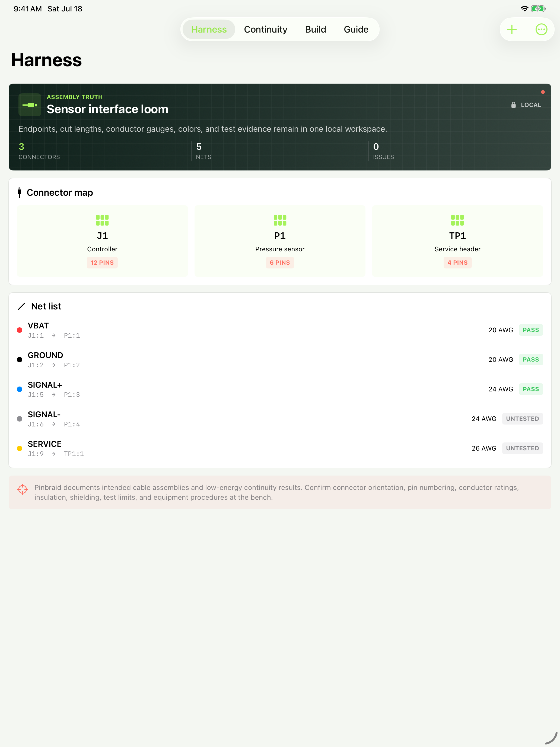Tap the 12 PINS badge
This screenshot has height=747, width=560.
102,262
